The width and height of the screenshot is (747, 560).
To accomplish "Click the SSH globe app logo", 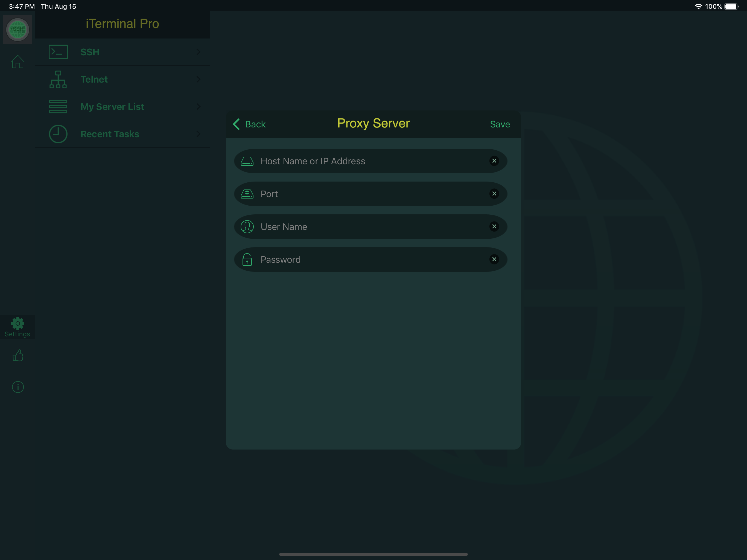I will pos(17,29).
